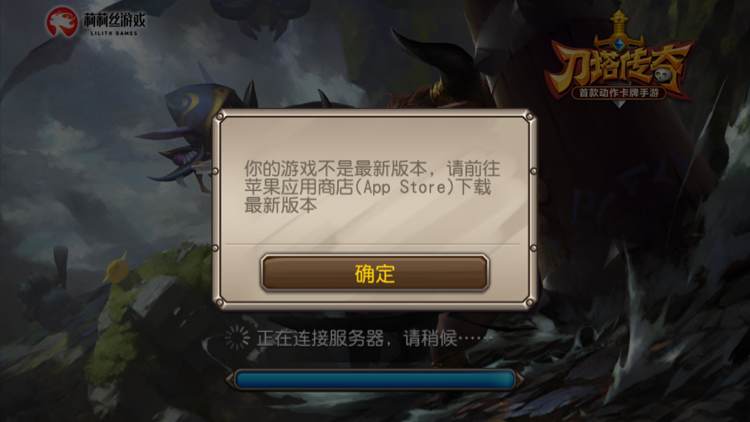Tap the dialog's bottom-right corner rivet

(529, 302)
